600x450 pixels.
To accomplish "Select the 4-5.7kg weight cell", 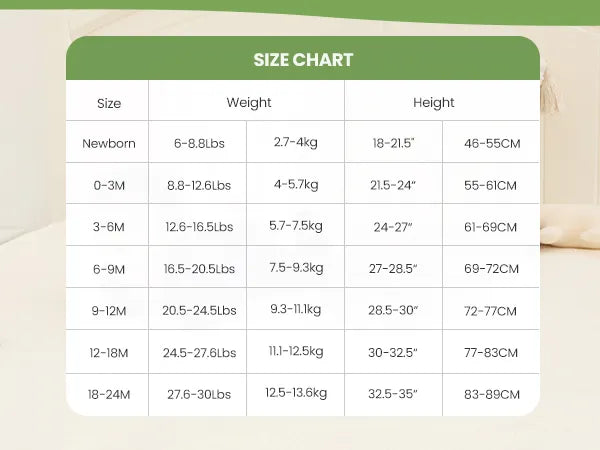I will point(296,184).
